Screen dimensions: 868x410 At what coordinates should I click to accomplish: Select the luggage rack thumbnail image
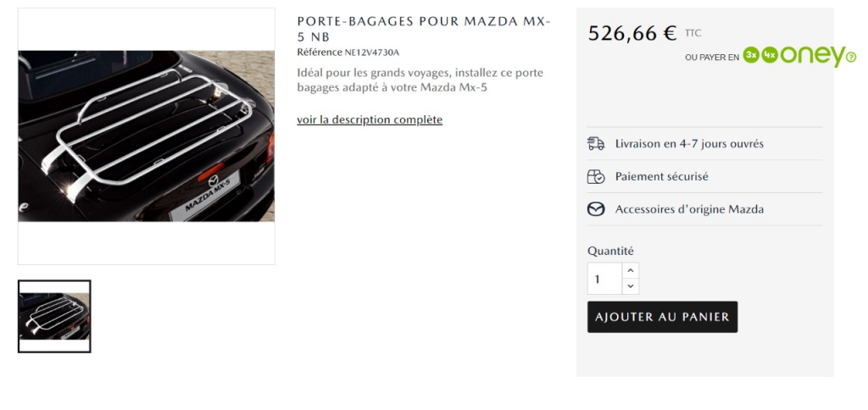pyautogui.click(x=54, y=316)
